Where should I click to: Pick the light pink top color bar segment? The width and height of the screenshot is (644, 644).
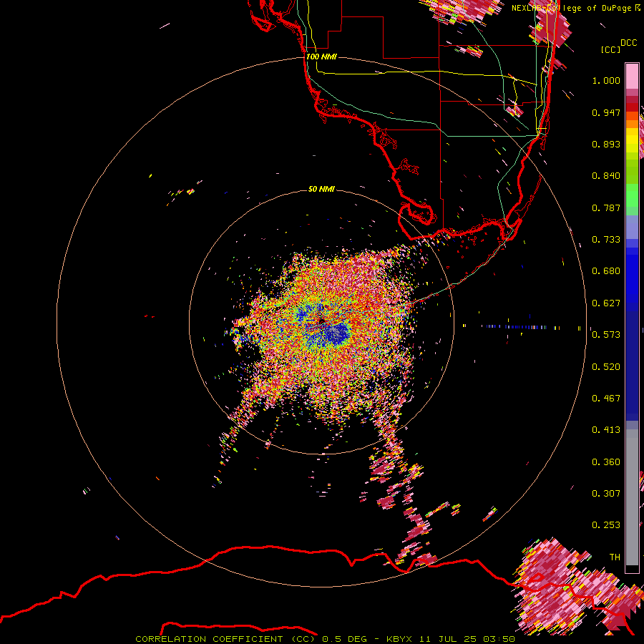(632, 76)
